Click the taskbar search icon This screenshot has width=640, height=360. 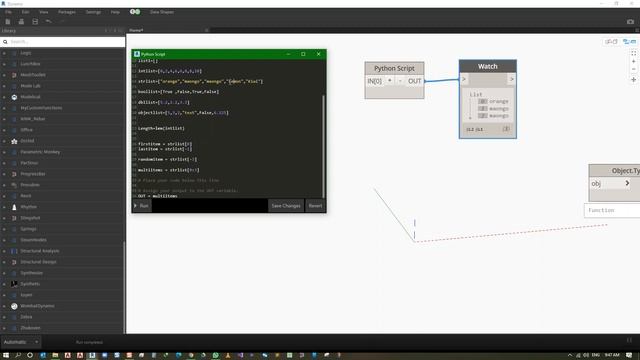(x=18, y=356)
